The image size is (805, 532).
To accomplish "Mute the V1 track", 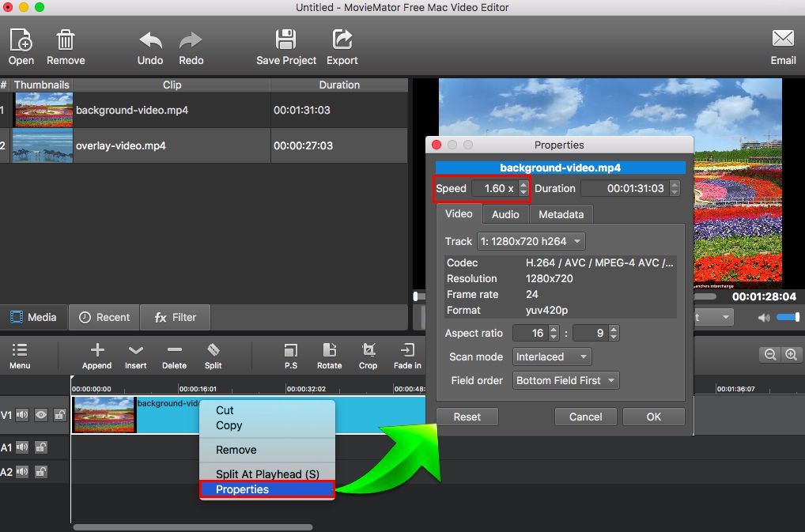I will [22, 414].
